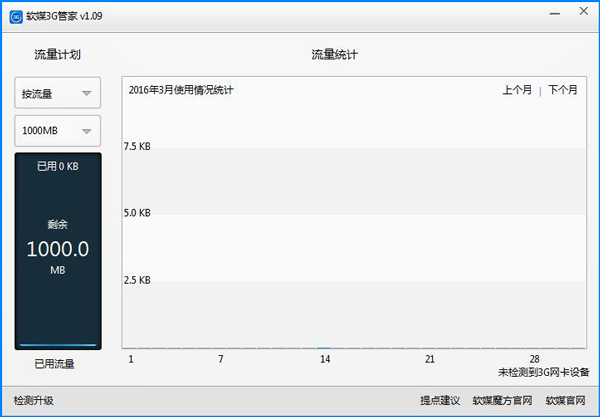Click the used traffic progress bar
This screenshot has height=417, width=600.
pos(58,345)
